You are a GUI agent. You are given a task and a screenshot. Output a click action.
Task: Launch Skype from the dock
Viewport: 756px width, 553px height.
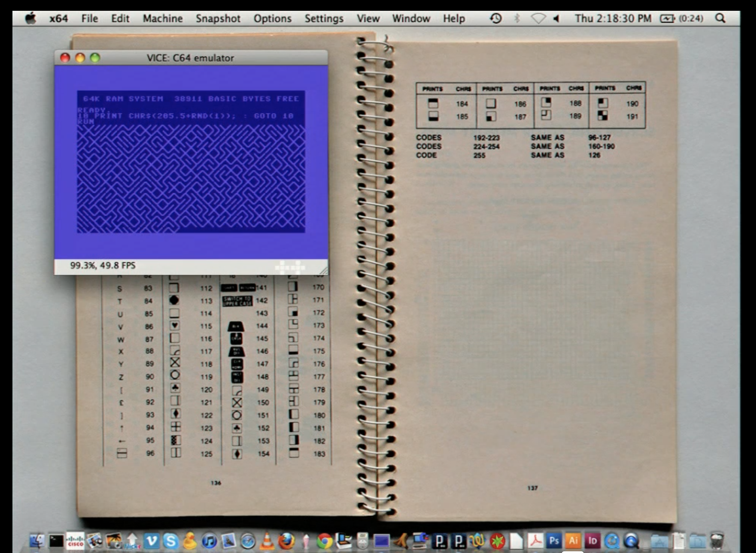(171, 541)
